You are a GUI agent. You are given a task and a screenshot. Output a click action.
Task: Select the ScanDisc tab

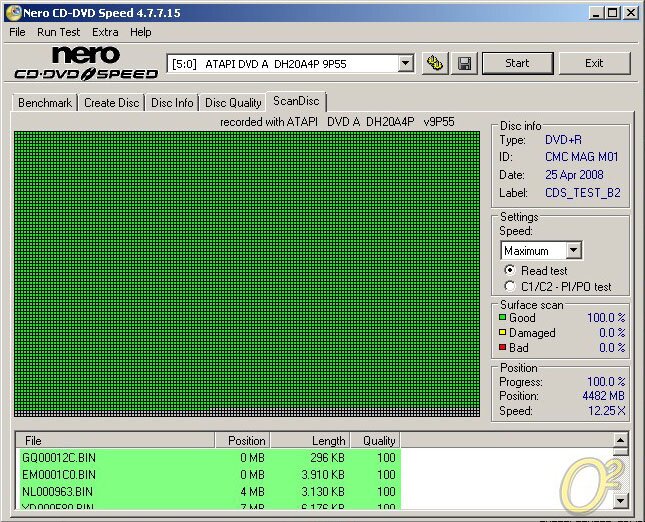tap(296, 101)
